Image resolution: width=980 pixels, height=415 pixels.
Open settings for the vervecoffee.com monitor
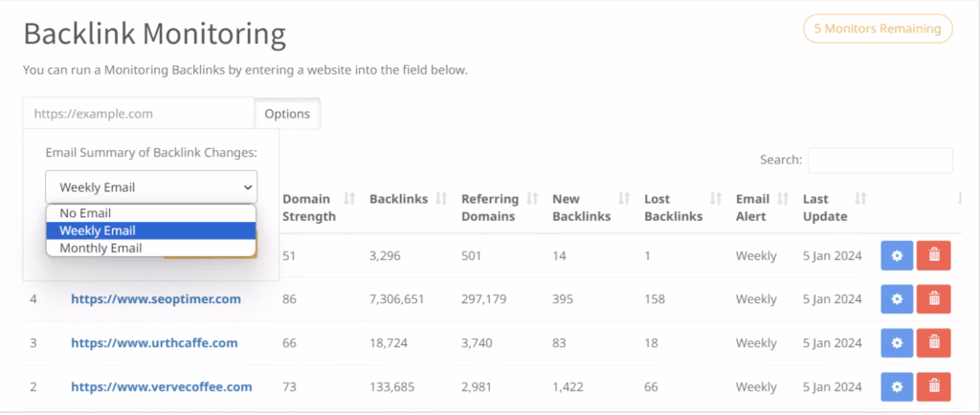897,387
